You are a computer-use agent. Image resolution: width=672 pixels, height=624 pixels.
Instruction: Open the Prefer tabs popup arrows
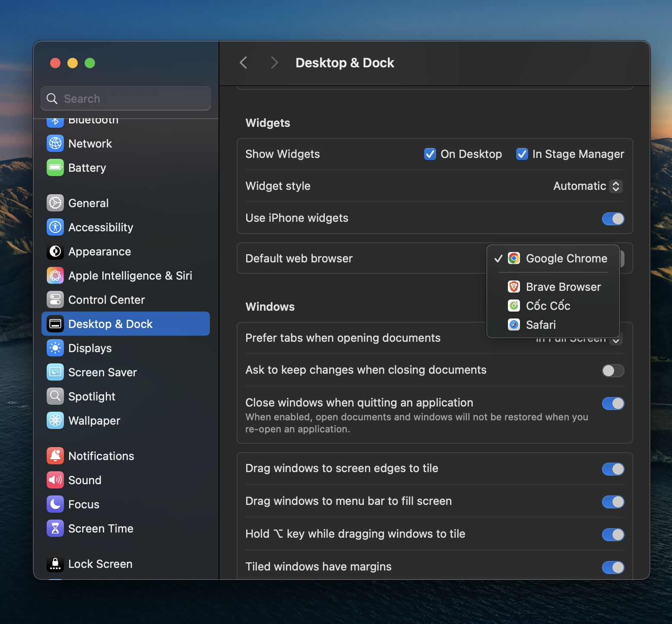coord(616,340)
